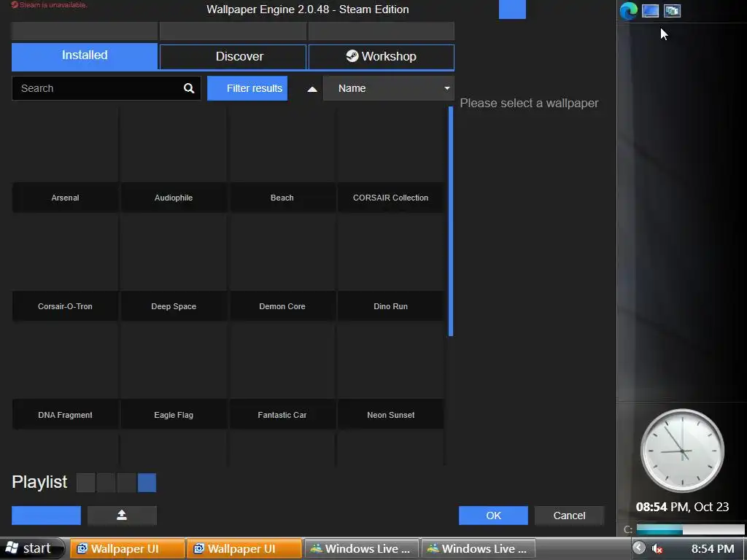Click the wallpaper list vertical scrollbar
The width and height of the screenshot is (747, 560).
coord(451,222)
